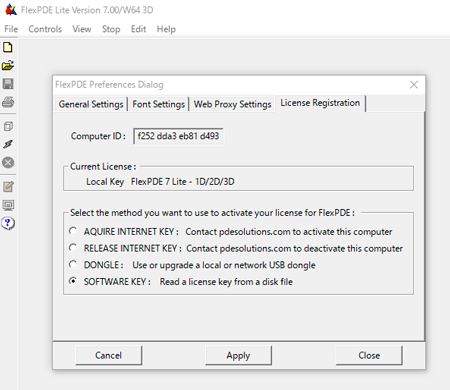Select the RELEASE INTERNET KEY option
450x390 pixels.
point(73,248)
